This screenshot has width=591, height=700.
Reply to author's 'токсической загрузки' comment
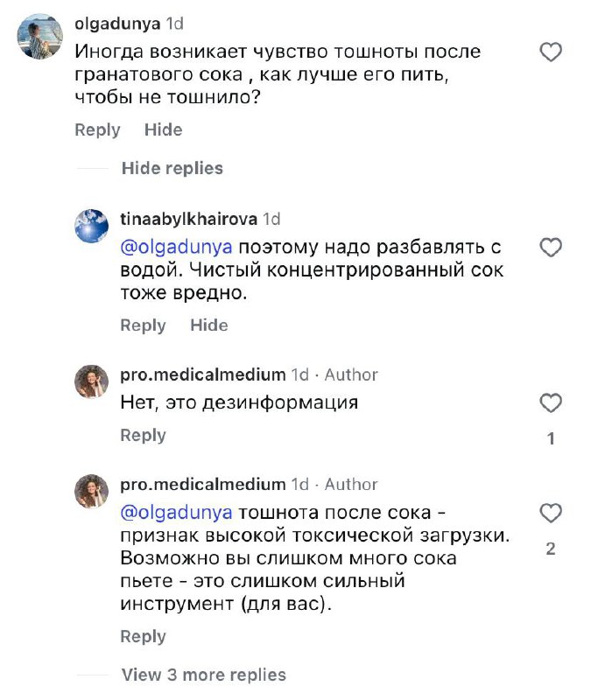click(143, 636)
